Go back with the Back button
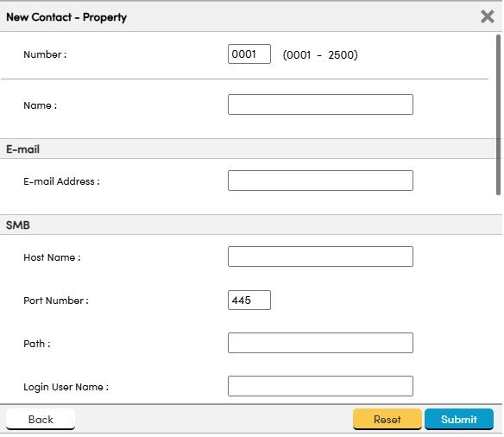This screenshot has height=437, width=504. [x=41, y=420]
